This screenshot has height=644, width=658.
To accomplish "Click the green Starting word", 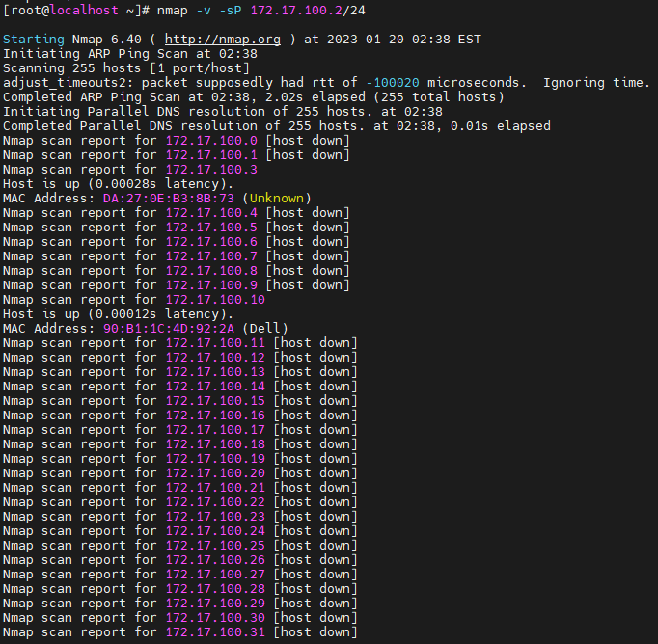I will coord(35,40).
